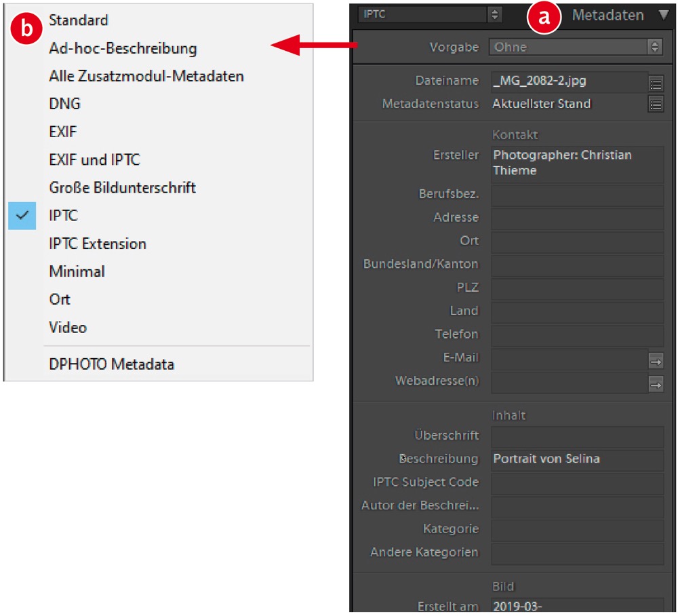Click into the Beschreibung field
The image size is (678, 616).
[577, 459]
